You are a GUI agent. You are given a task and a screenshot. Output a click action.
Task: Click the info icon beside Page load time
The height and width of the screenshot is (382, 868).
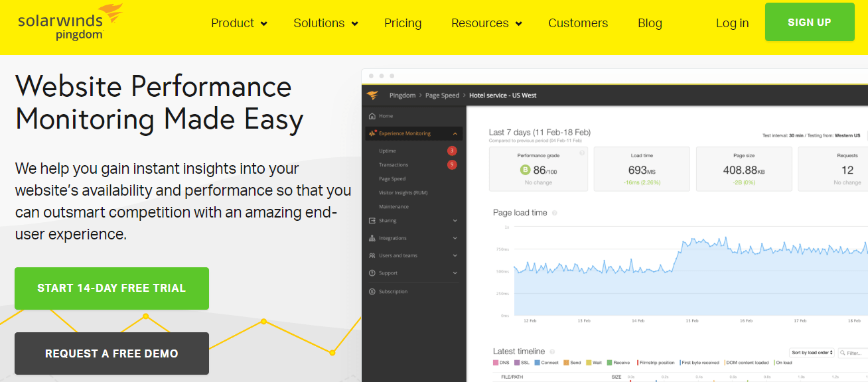pyautogui.click(x=555, y=213)
